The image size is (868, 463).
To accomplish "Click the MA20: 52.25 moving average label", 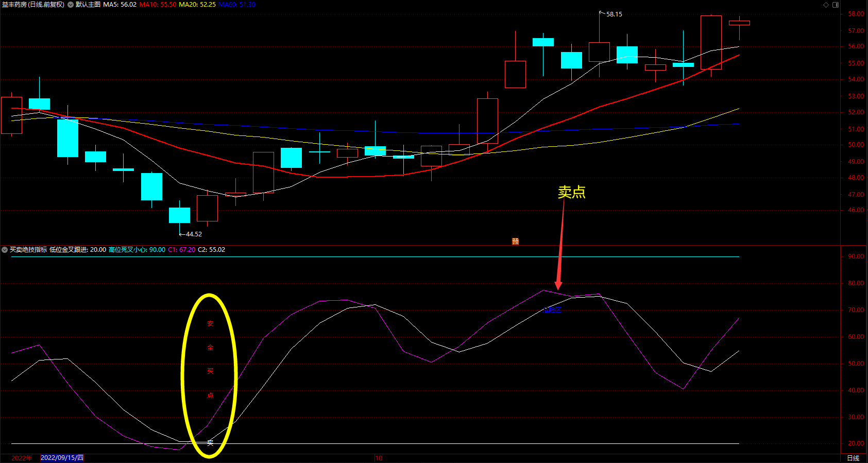I will pyautogui.click(x=197, y=5).
